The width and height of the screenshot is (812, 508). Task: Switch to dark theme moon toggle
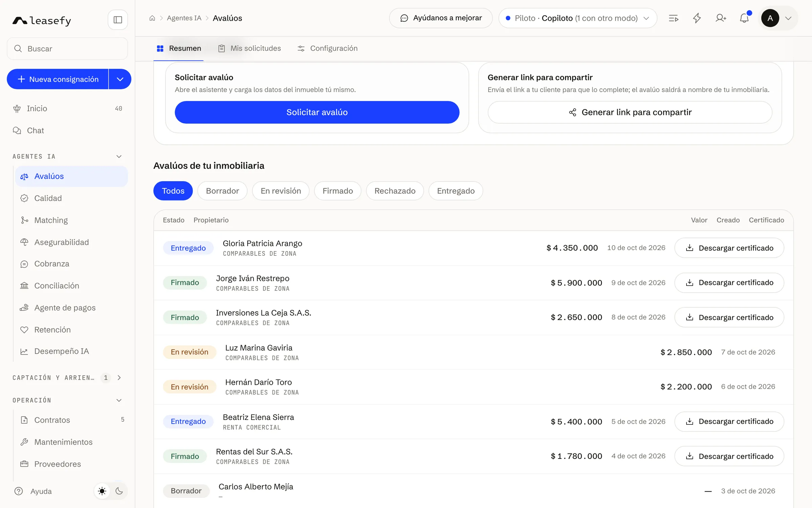click(119, 491)
